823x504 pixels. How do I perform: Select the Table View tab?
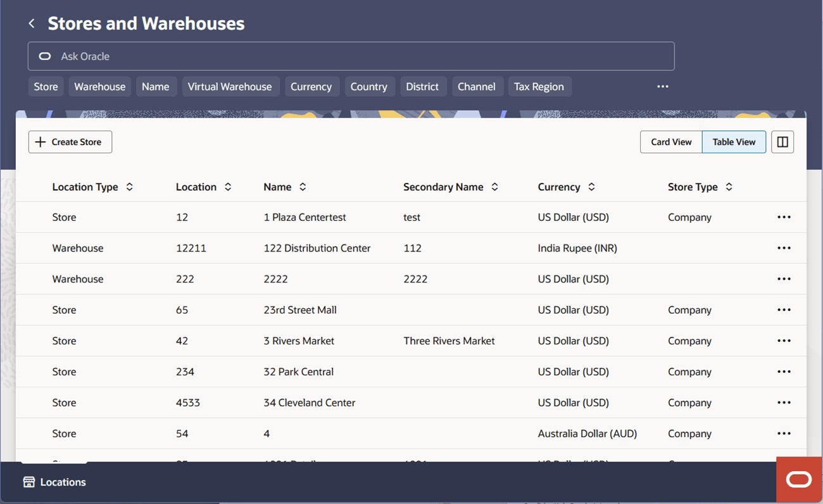pos(733,142)
